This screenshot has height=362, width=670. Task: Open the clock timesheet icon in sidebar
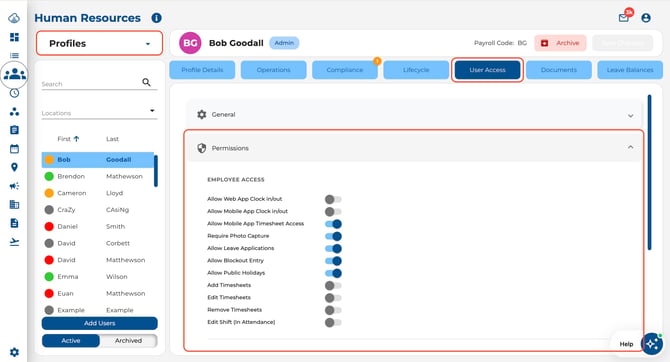pyautogui.click(x=14, y=93)
